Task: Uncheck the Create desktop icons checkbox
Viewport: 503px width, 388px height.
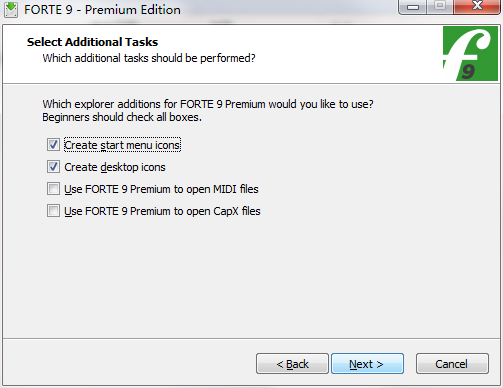Action: [x=53, y=167]
